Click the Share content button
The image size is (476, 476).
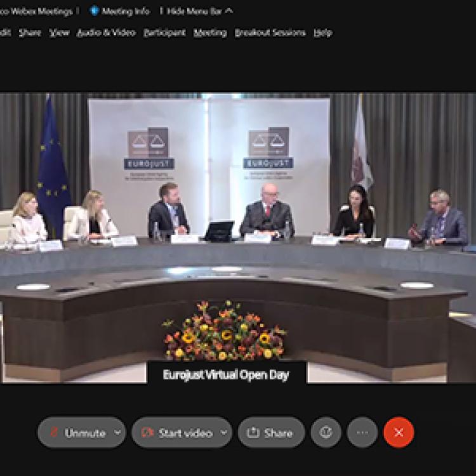(x=271, y=433)
